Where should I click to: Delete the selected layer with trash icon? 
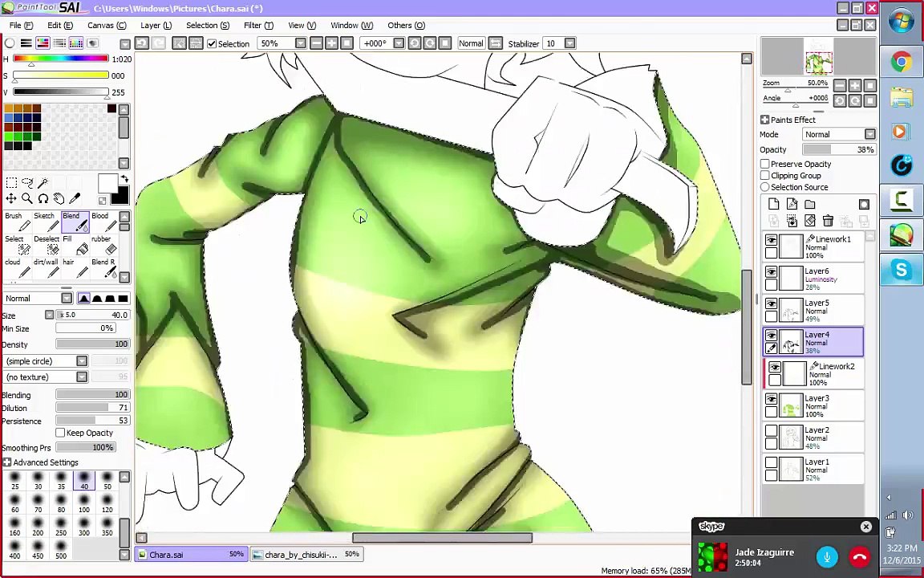[x=828, y=222]
